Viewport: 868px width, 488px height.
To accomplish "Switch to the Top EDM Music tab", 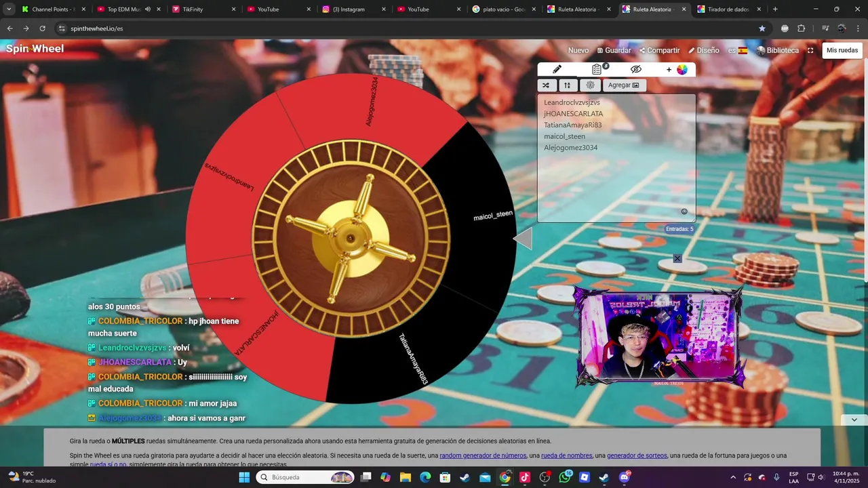I will point(127,9).
